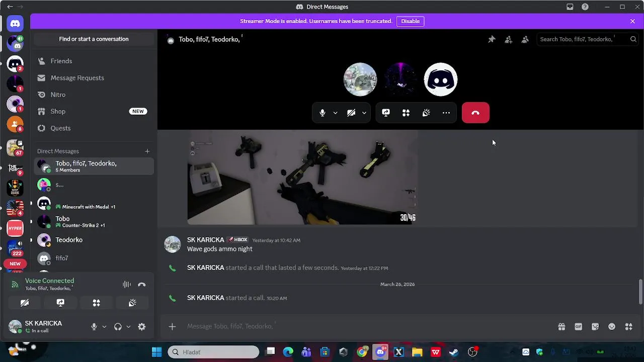
Task: Open apps launcher in message bar
Action: 628,327
